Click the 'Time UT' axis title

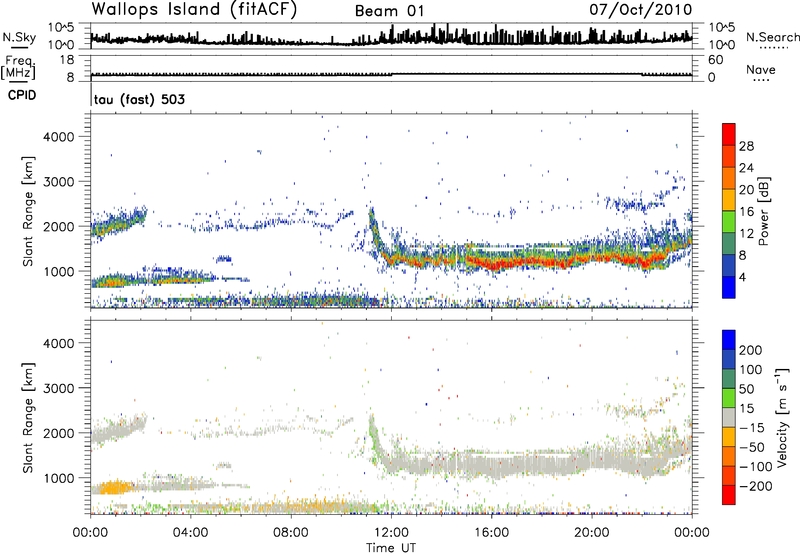[391, 548]
